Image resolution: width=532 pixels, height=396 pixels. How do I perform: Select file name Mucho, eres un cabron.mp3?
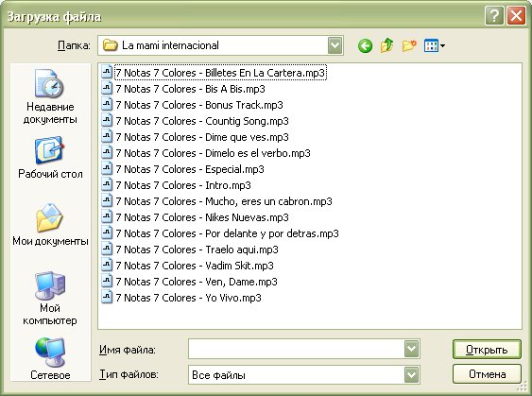tap(224, 201)
